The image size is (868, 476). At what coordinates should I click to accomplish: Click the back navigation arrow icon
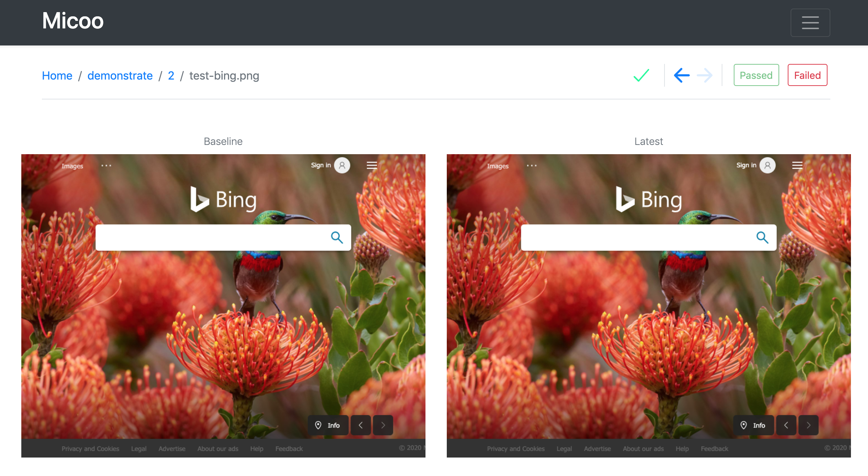(682, 75)
